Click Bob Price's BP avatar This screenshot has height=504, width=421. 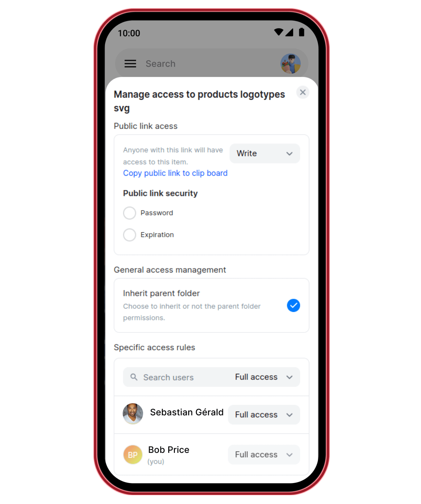coord(133,455)
